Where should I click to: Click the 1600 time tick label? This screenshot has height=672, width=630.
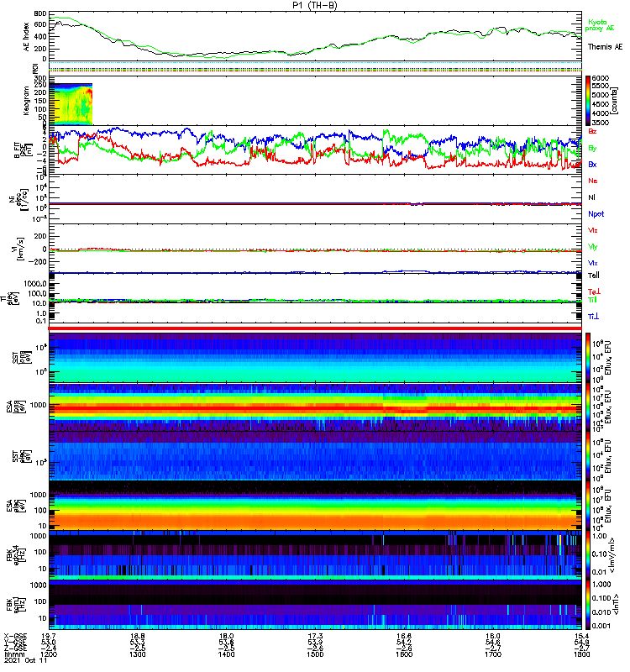[x=404, y=654]
